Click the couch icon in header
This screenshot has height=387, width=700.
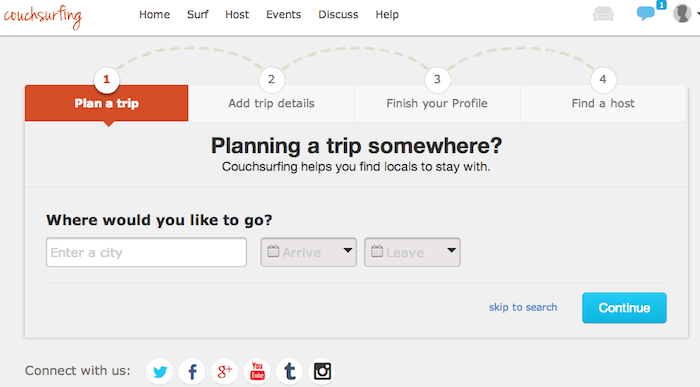[603, 14]
